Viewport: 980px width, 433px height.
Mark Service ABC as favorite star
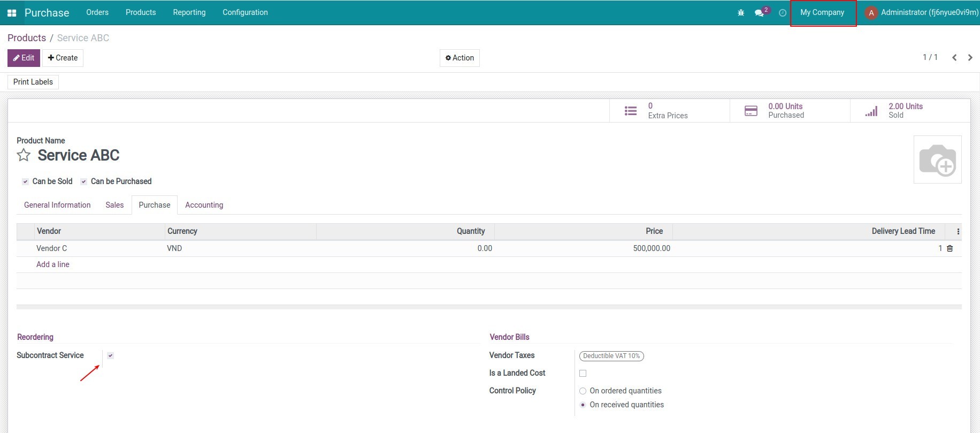24,155
